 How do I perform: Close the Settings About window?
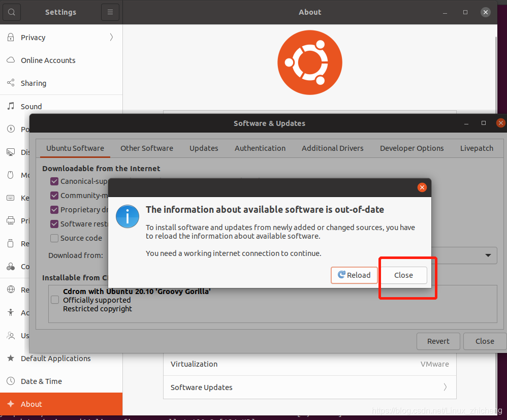[x=485, y=12]
